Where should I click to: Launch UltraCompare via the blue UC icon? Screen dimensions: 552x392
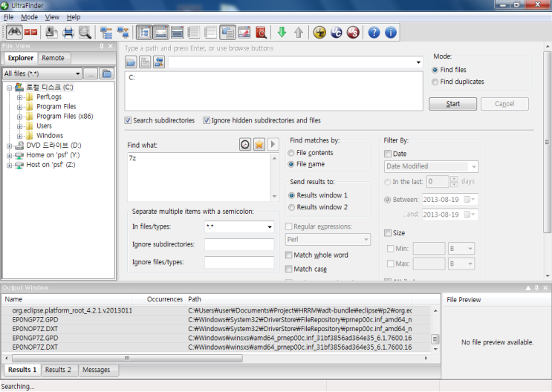click(x=337, y=33)
